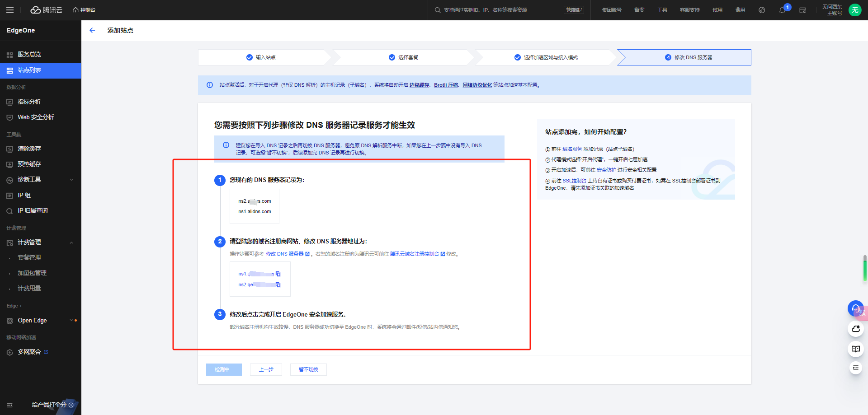Copy the ns1 nameserver address
Screen dimensions: 868x415
[x=278, y=274]
